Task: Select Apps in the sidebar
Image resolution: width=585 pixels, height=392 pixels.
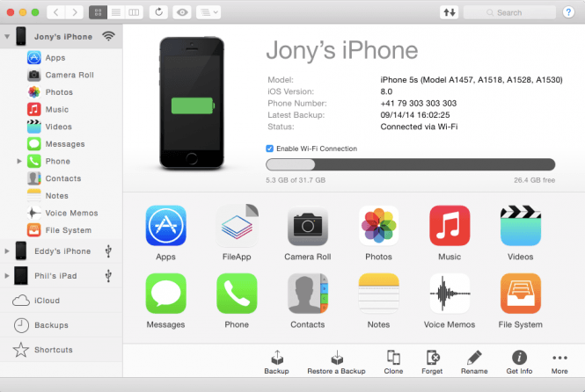Action: point(55,58)
